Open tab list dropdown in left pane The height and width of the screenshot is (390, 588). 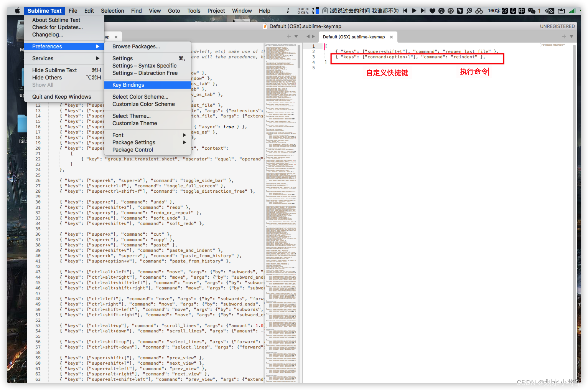coord(296,36)
